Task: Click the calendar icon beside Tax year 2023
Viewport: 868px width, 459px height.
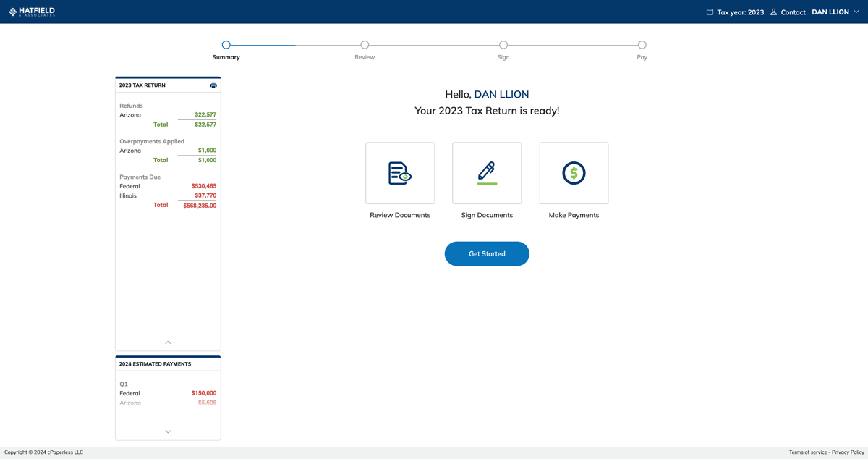Action: point(709,12)
